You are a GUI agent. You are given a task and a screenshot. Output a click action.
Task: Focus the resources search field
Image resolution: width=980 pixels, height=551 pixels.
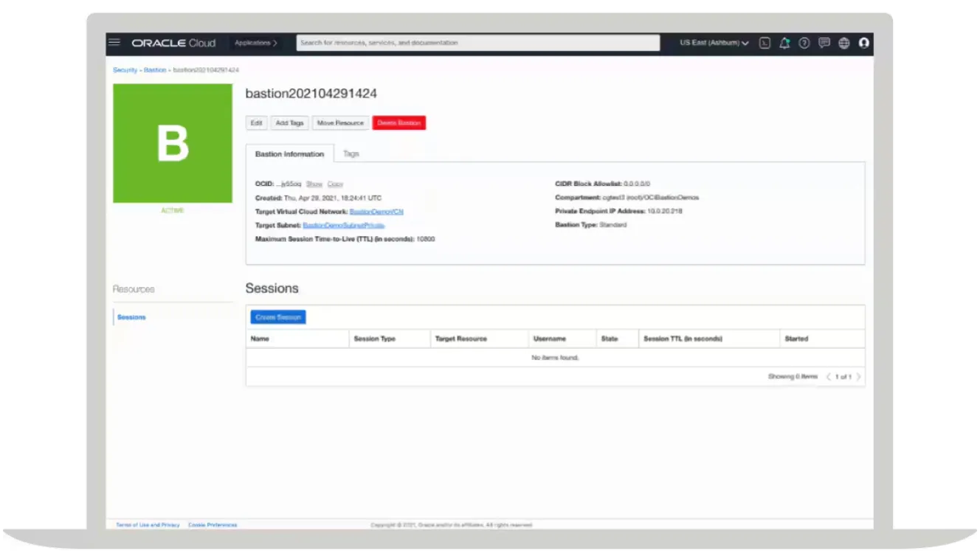click(478, 43)
